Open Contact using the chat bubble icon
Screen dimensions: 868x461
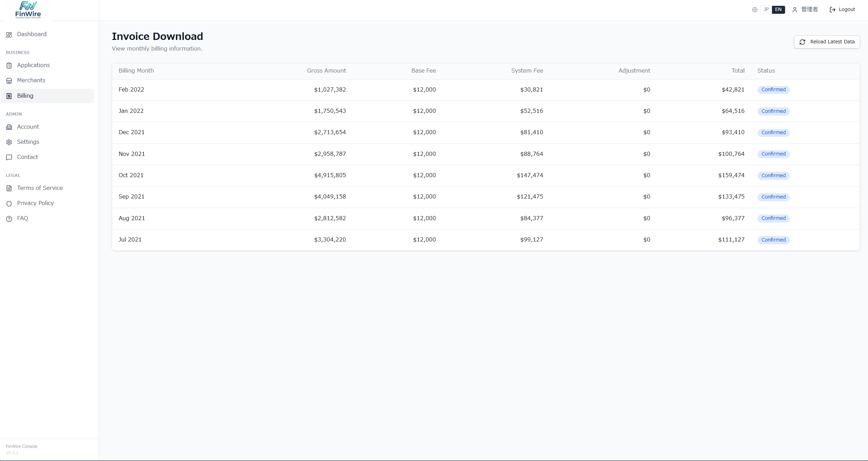[x=9, y=157]
